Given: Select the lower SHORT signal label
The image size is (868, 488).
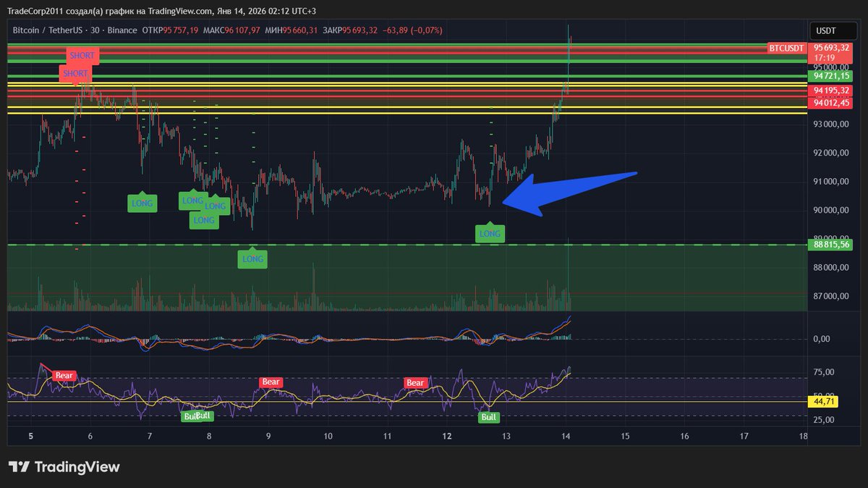Looking at the screenshot, I should tap(75, 74).
